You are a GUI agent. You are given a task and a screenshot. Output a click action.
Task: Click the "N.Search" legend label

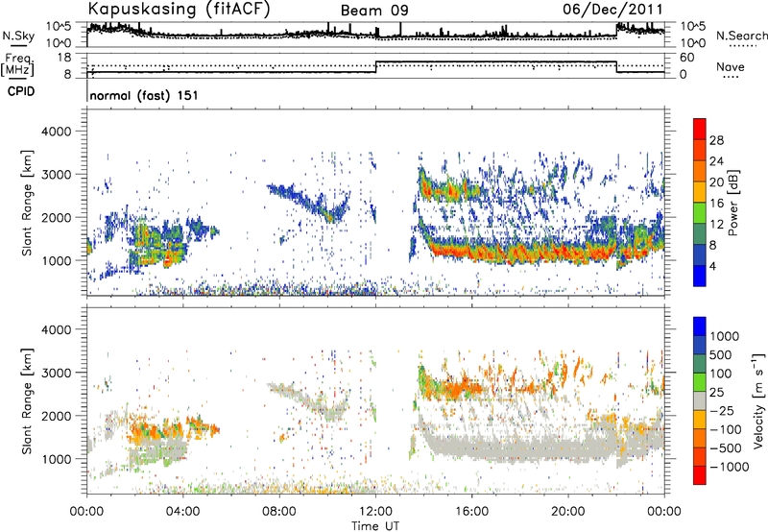pyautogui.click(x=741, y=36)
